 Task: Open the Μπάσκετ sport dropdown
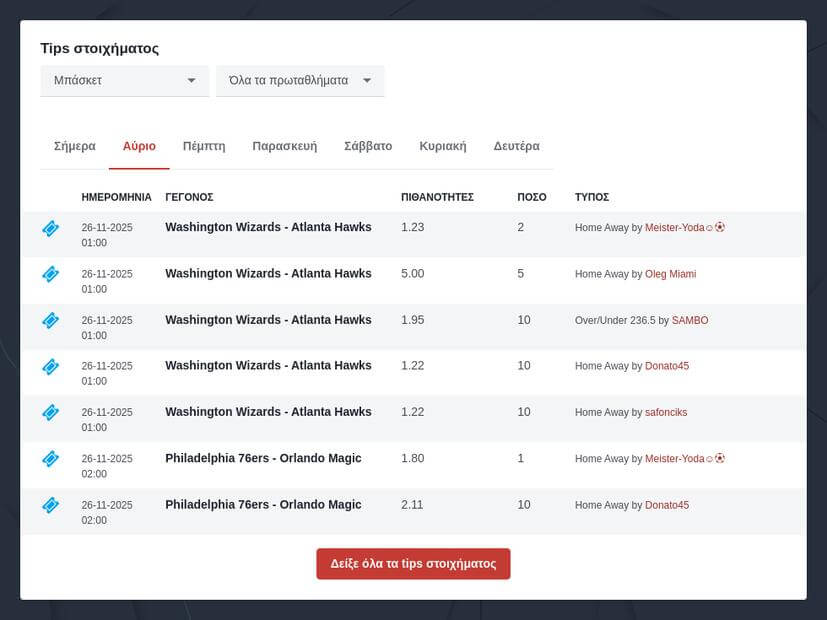[x=124, y=81]
